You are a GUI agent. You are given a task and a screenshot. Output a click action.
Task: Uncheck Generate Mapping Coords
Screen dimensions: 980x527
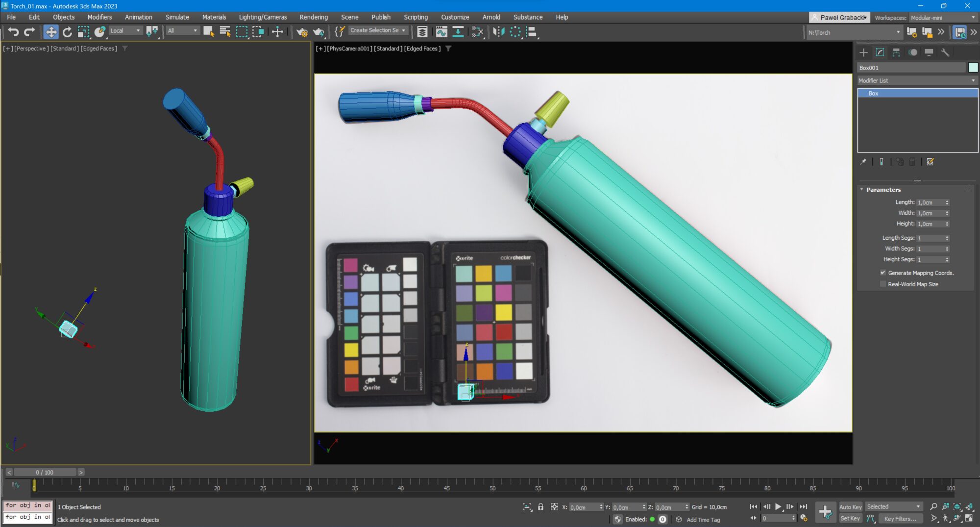tap(883, 273)
